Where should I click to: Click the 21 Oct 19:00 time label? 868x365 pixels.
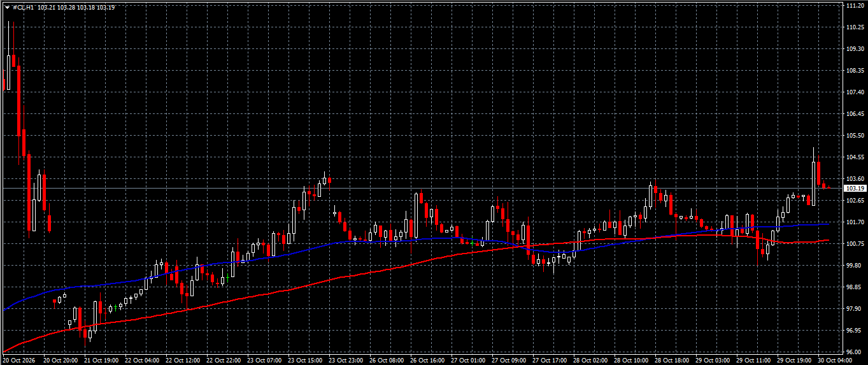click(x=102, y=360)
